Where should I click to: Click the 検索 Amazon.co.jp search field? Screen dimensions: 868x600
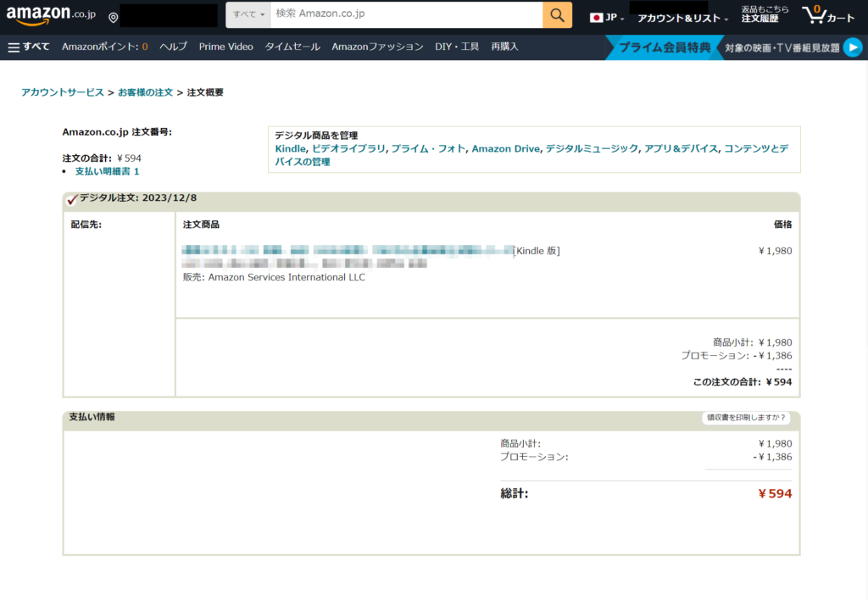coord(406,15)
